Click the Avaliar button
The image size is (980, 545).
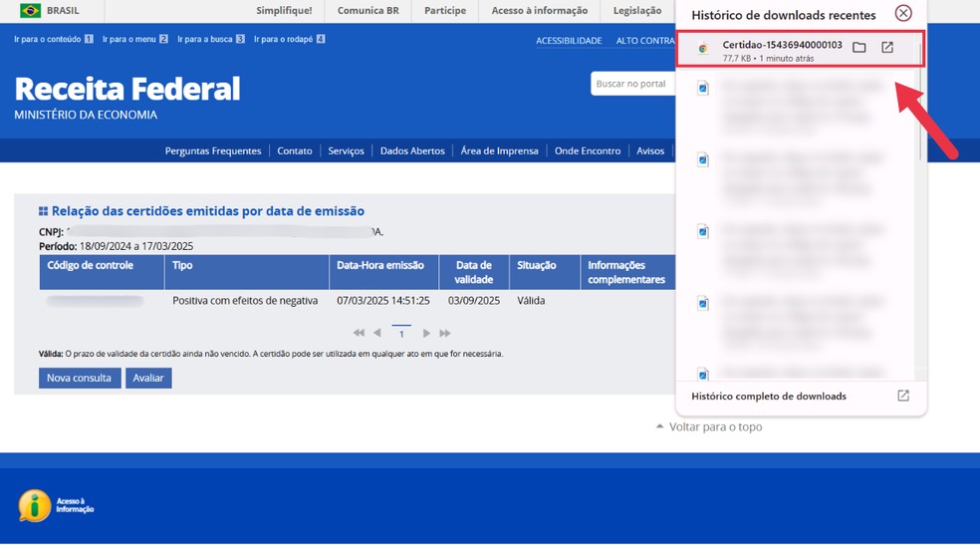(x=148, y=379)
